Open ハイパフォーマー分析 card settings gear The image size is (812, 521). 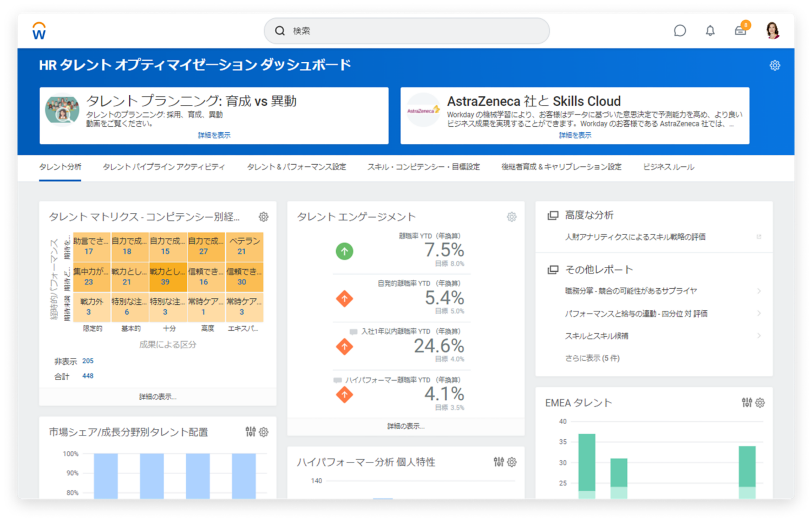click(512, 462)
